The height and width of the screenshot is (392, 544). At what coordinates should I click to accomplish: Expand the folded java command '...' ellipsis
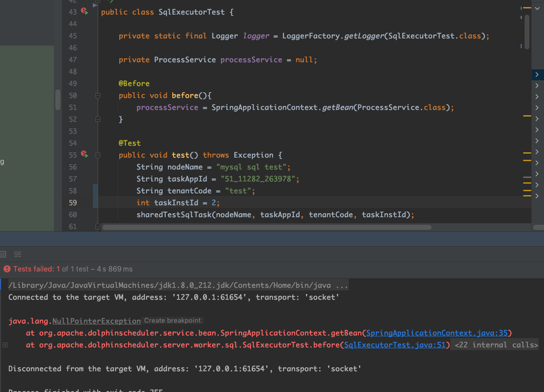point(341,286)
